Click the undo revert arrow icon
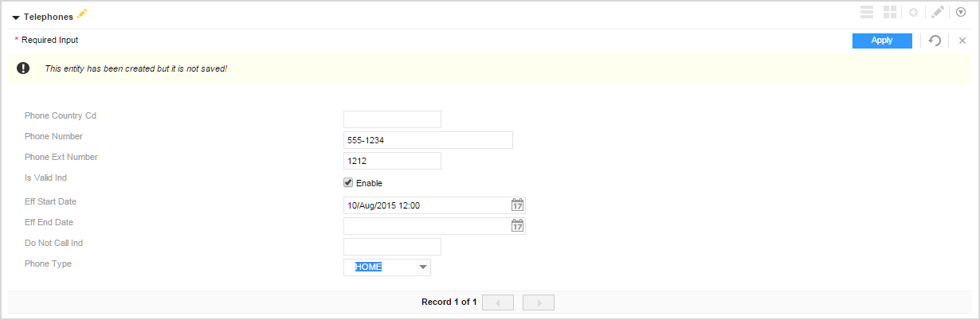This screenshot has height=320, width=980. 935,41
